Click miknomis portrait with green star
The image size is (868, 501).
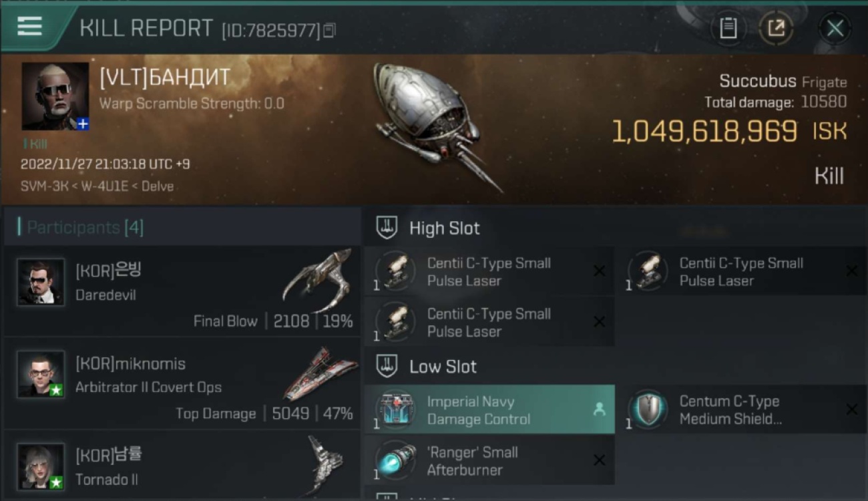point(41,374)
